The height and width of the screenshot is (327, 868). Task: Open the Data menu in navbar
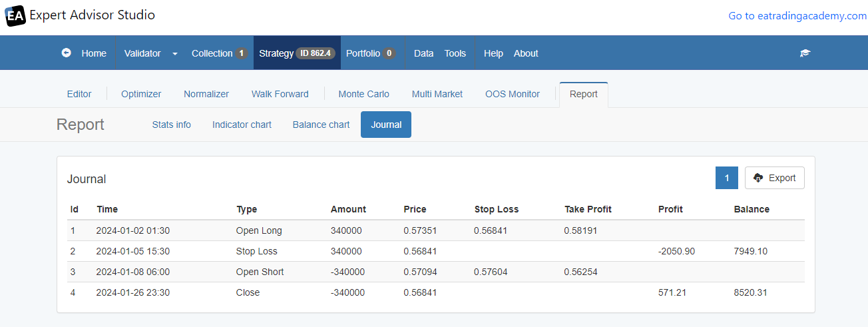tap(424, 53)
